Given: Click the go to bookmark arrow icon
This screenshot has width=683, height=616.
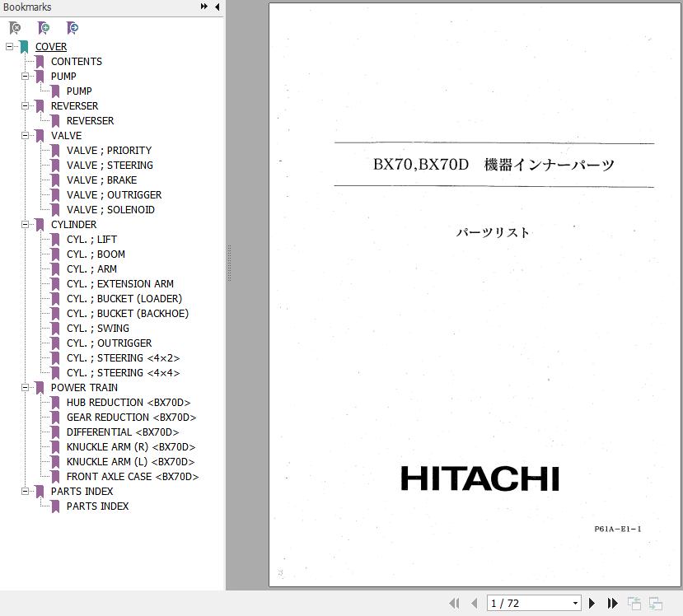Looking at the screenshot, I should (73, 28).
